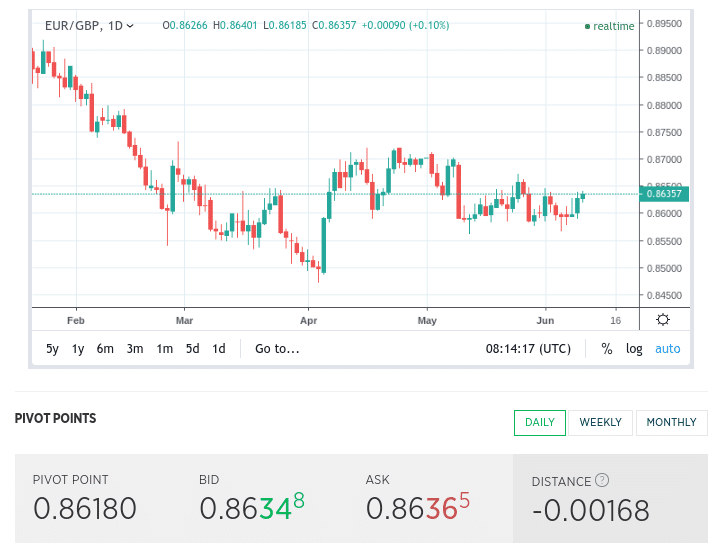Click the Apr label on time axis
This screenshot has width=717, height=550.
307,321
